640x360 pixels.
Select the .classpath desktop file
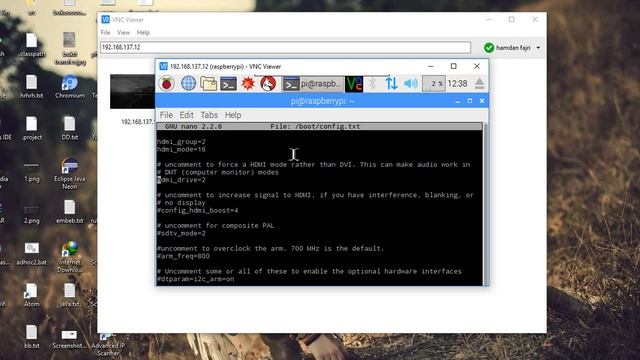[31, 45]
